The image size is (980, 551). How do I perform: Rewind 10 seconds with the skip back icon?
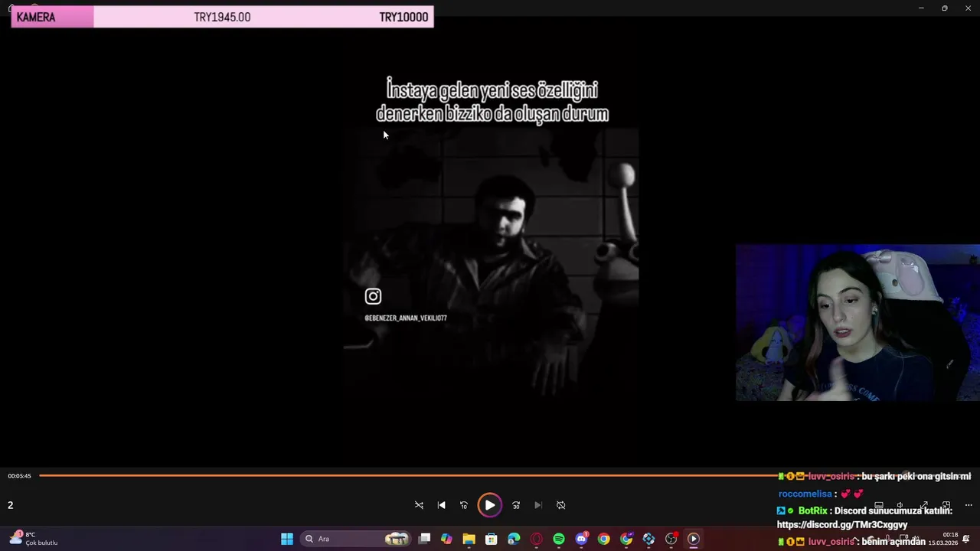[464, 505]
